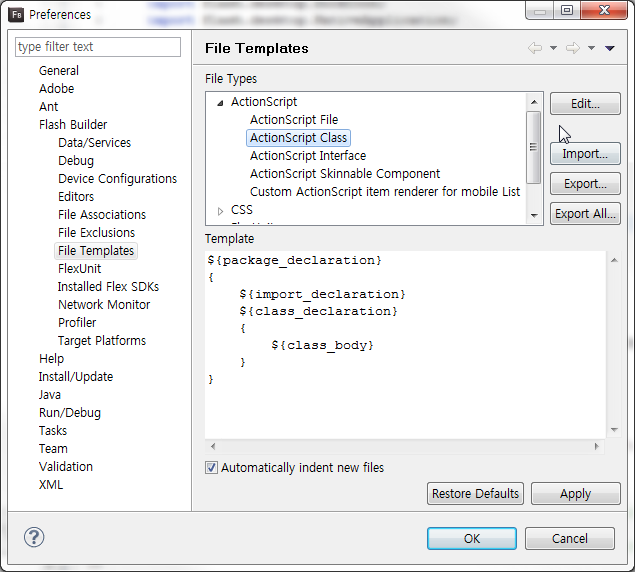
Task: Click the Export All... button
Action: pos(585,213)
